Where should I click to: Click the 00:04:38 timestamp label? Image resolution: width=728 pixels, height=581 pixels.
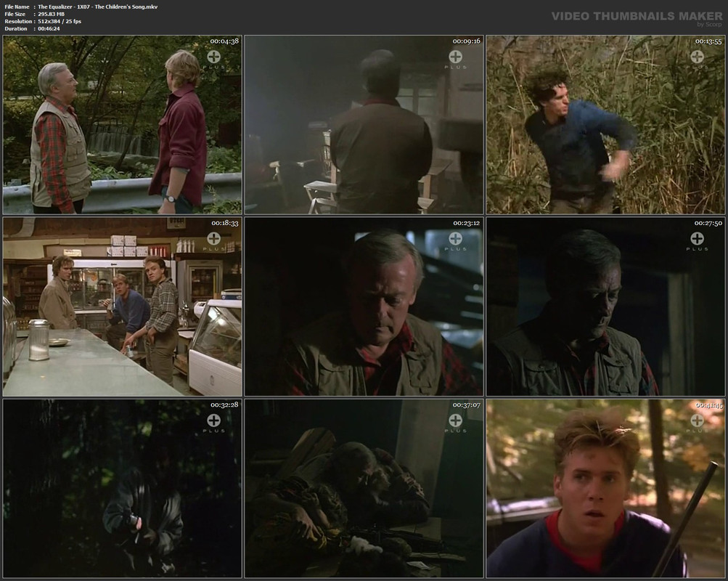coord(224,41)
